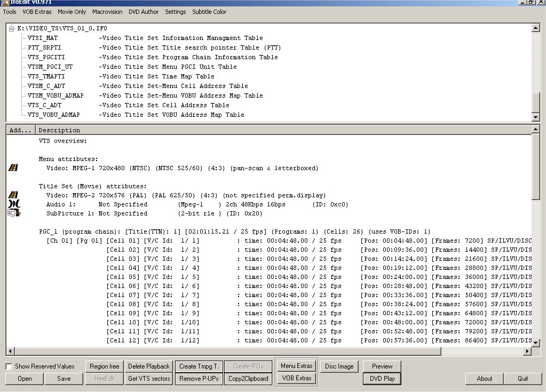Click the Region free button
Image resolution: width=546 pixels, height=392 pixels.
click(x=104, y=366)
